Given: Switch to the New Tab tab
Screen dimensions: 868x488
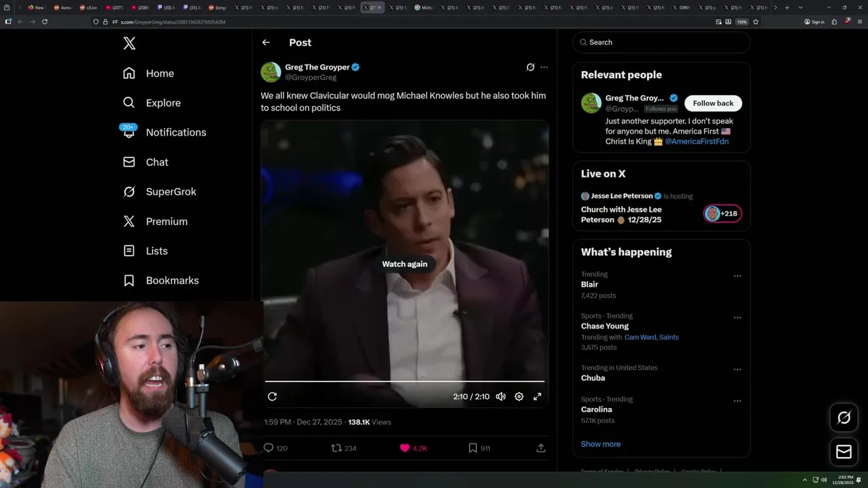Looking at the screenshot, I should click(36, 7).
